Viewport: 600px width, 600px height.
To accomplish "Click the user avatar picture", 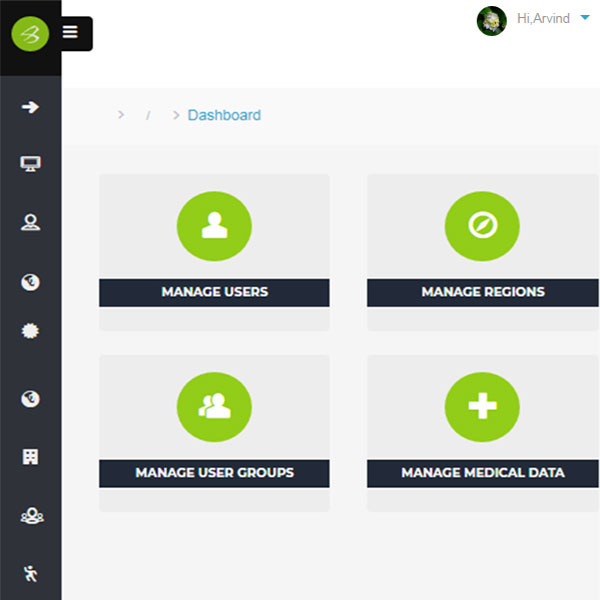I will [491, 21].
